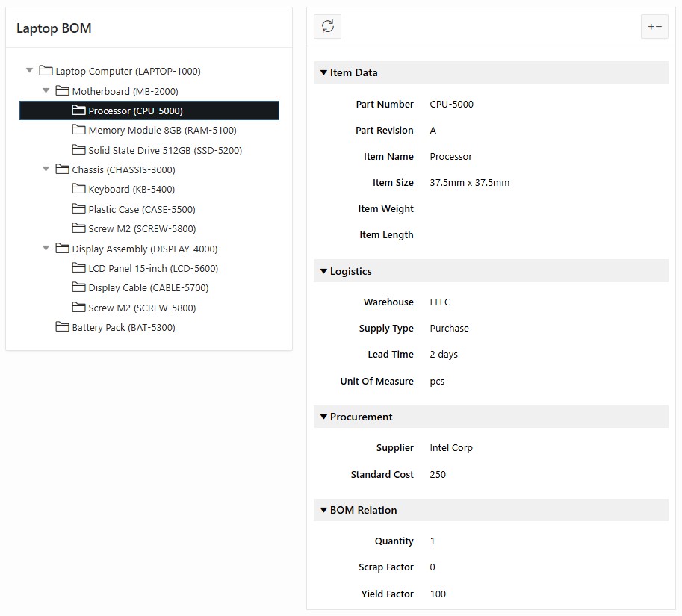Viewport: 682px width, 616px height.
Task: Collapse the Motherboard tree node arrow
Action: coord(46,91)
